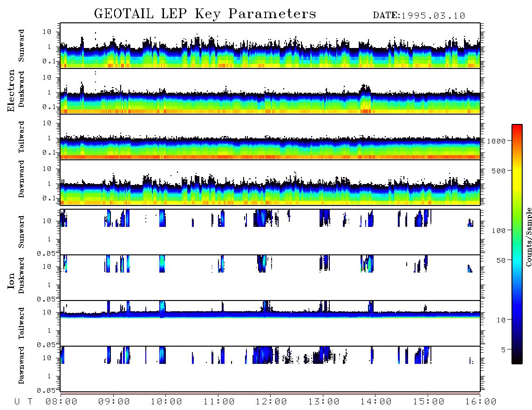The height and width of the screenshot is (410, 532).
Task: Select the 'Counts/Sample' color bar title
Action: tap(528, 237)
